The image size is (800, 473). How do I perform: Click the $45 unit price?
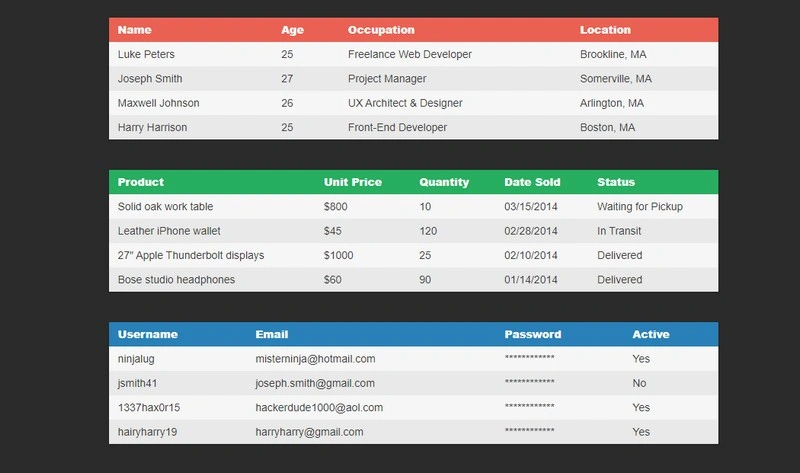(x=332, y=231)
